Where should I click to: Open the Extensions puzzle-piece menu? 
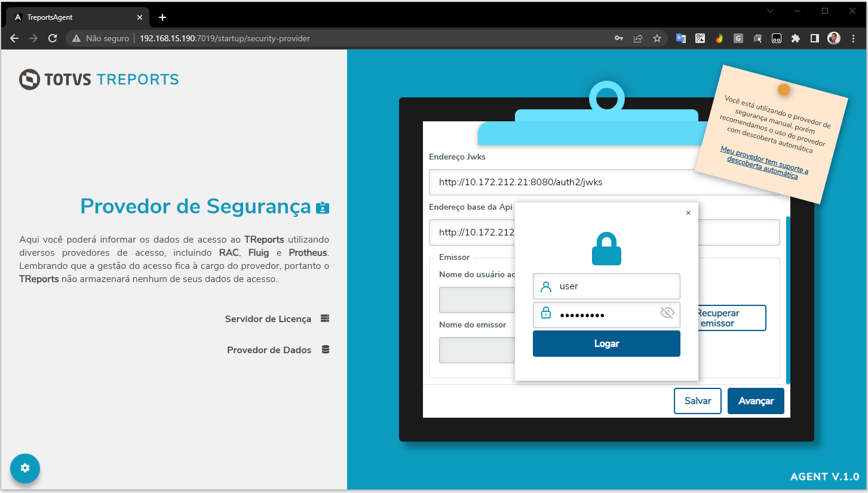click(x=795, y=38)
